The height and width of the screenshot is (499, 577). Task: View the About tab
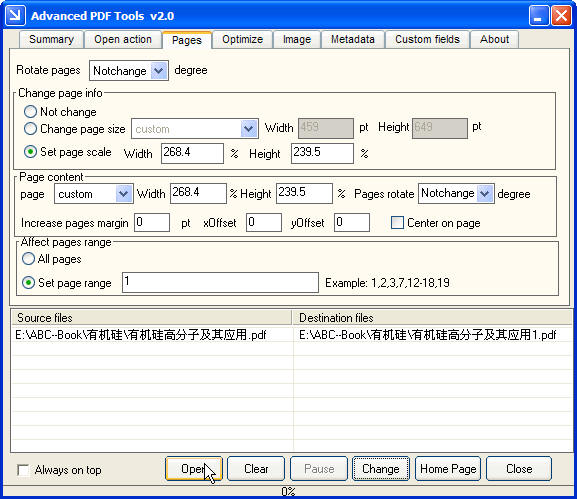click(x=494, y=39)
